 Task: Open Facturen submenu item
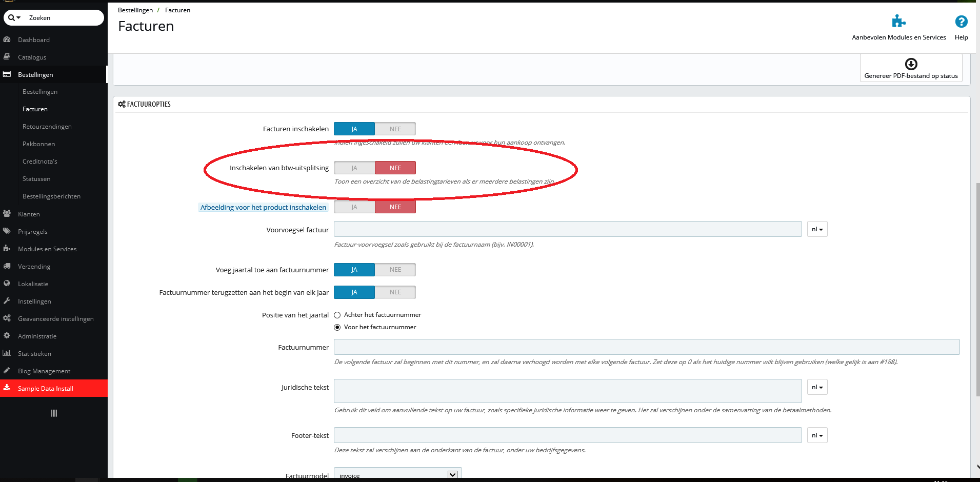[x=35, y=109]
